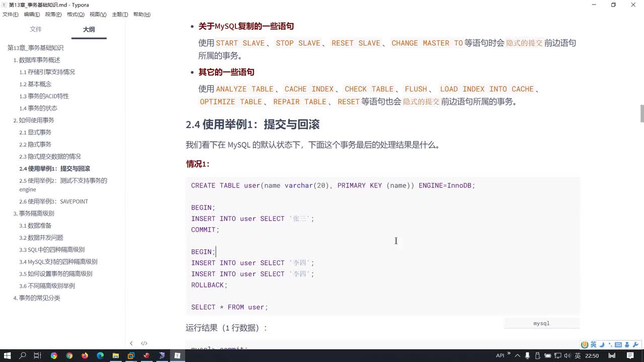Expand the API toolbar overflow chevron

tap(509, 353)
